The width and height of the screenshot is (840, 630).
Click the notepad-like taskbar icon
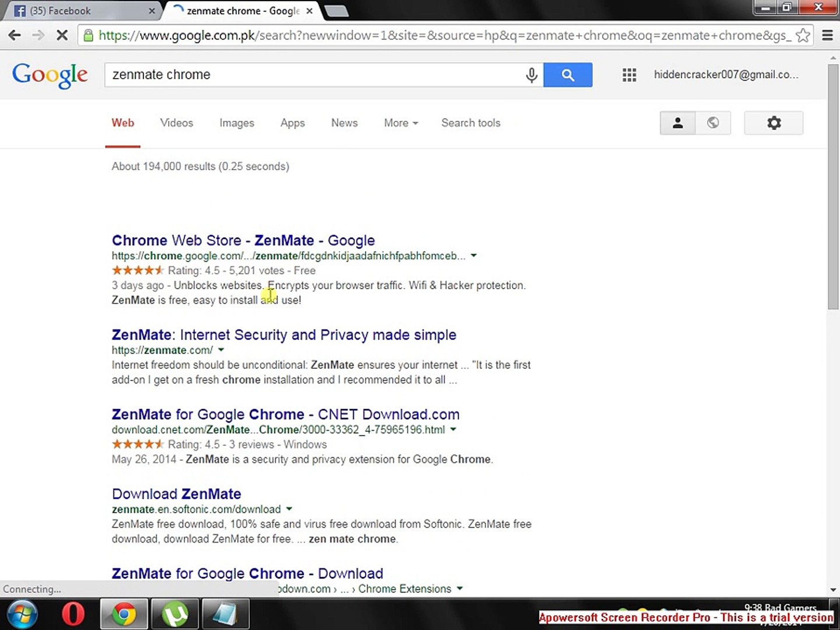pyautogui.click(x=225, y=614)
